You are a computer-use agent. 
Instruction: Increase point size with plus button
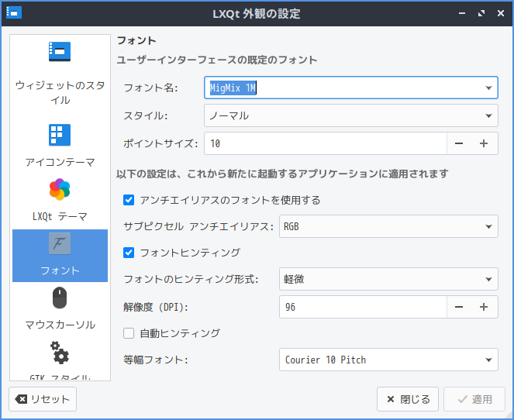[x=484, y=143]
